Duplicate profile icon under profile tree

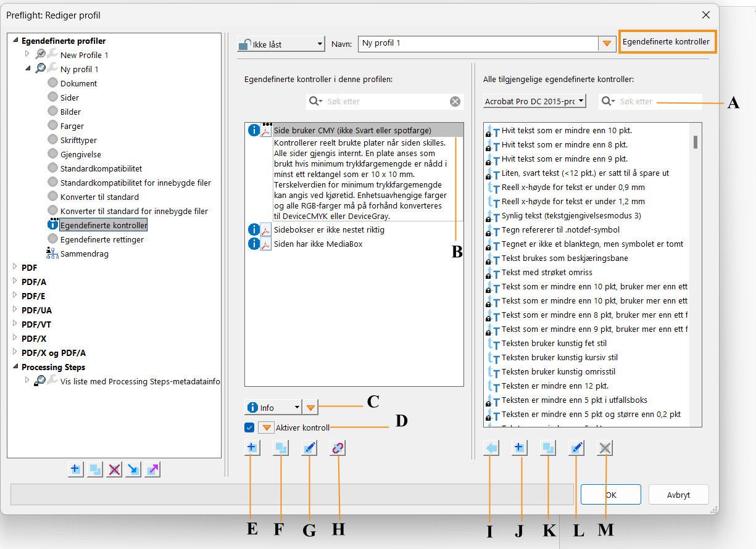coord(94,469)
